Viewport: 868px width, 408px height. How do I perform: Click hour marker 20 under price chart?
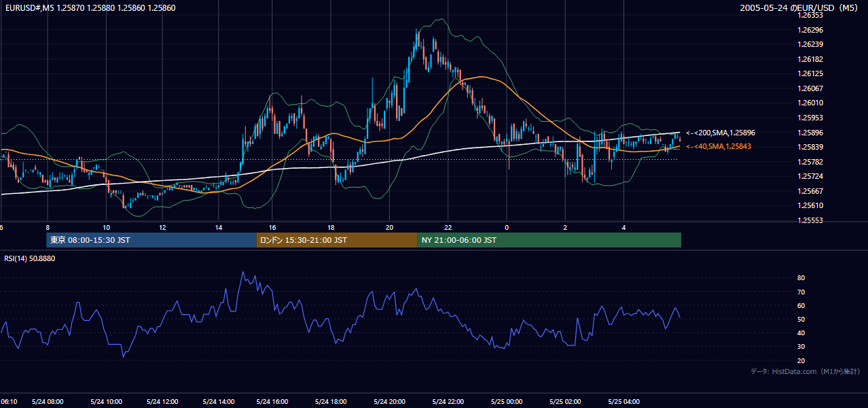[388, 227]
